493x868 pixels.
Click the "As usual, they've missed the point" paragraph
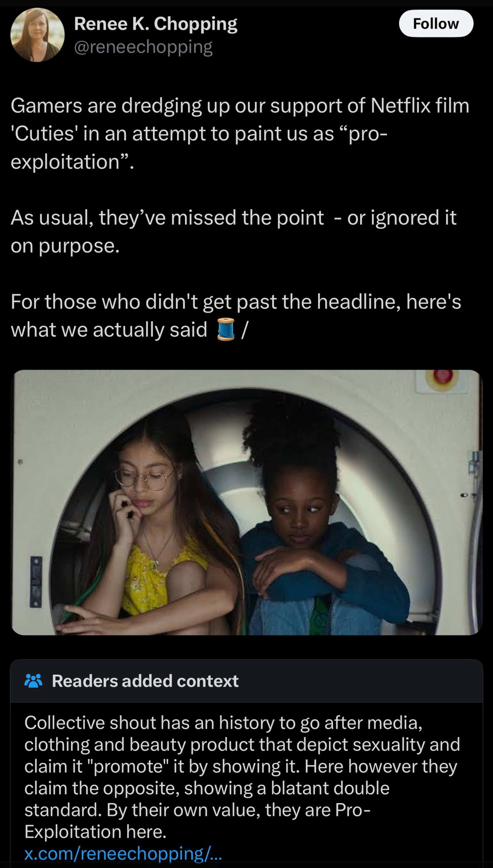click(x=234, y=231)
